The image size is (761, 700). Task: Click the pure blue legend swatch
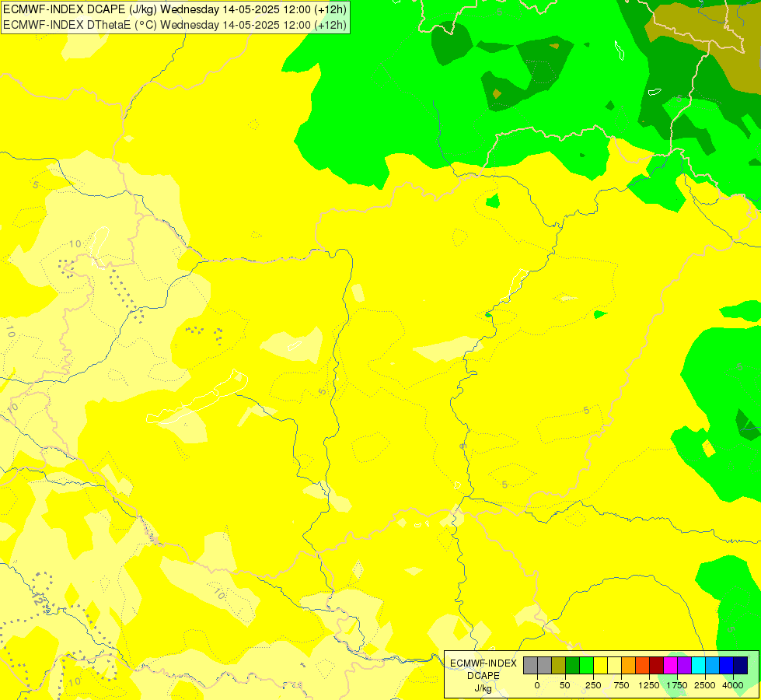tap(727, 666)
